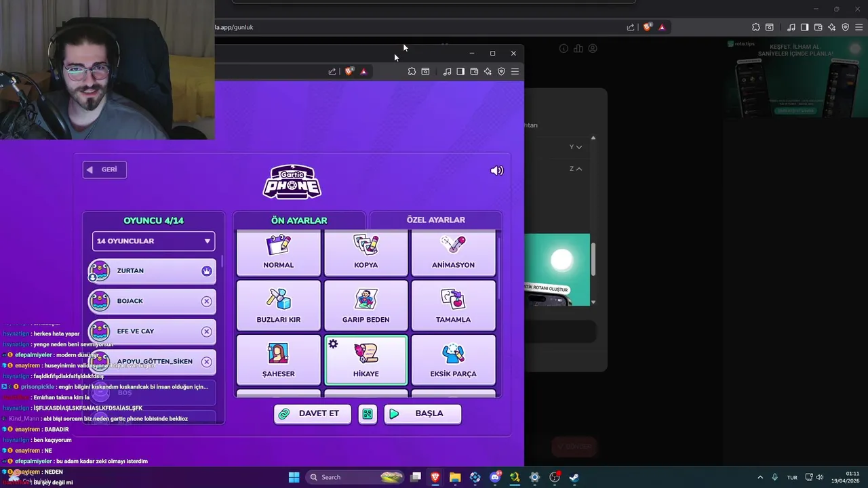
Task: Pick the TAMAMLA preset
Action: point(454,306)
